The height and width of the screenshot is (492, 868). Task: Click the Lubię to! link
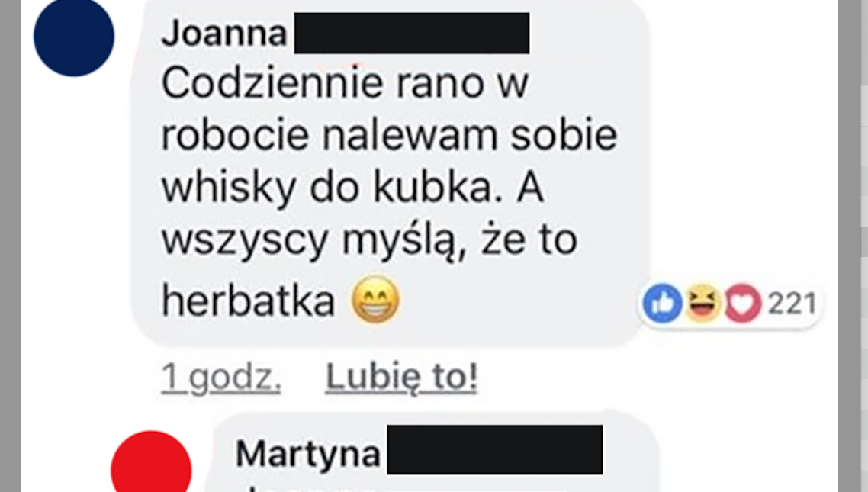click(401, 377)
